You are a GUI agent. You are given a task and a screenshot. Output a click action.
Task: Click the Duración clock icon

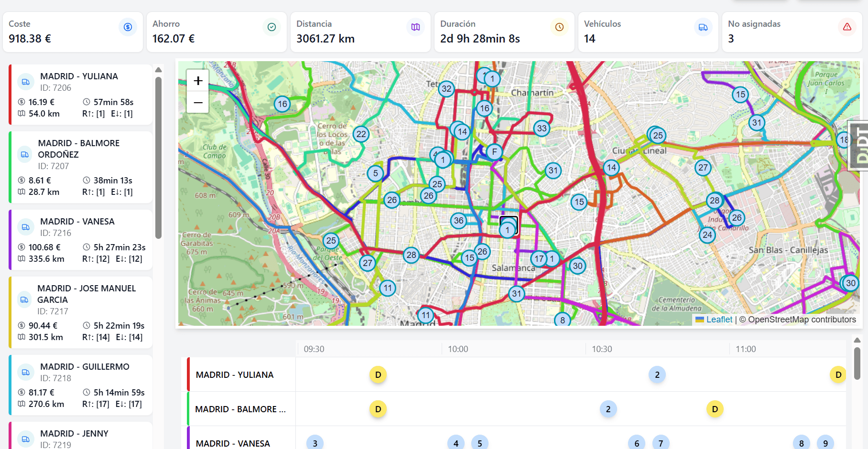[x=559, y=27]
